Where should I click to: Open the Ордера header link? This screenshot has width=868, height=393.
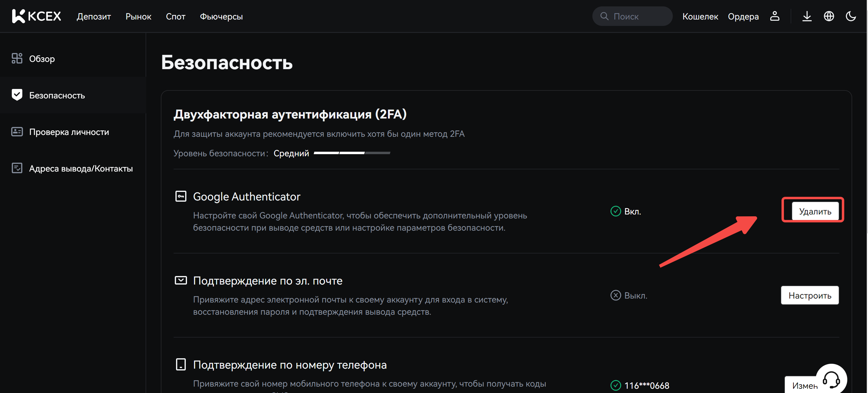coord(743,16)
